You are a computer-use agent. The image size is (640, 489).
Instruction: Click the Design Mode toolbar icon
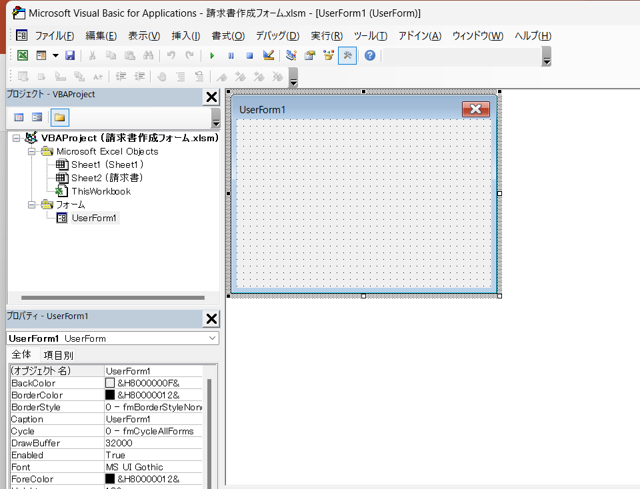point(269,56)
